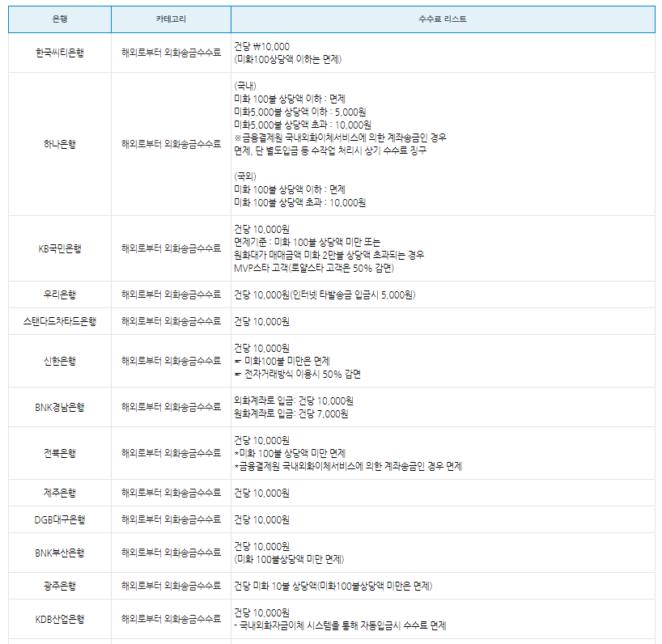Click 미화 100불 상당액 초과 : 10,000원
The image size is (662, 644).
[x=300, y=202]
